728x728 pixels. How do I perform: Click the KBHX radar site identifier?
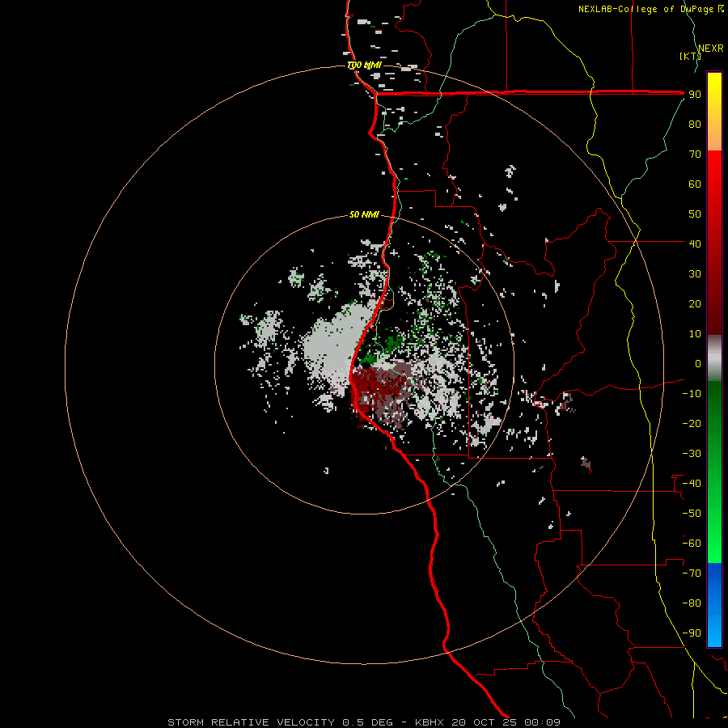[430, 722]
